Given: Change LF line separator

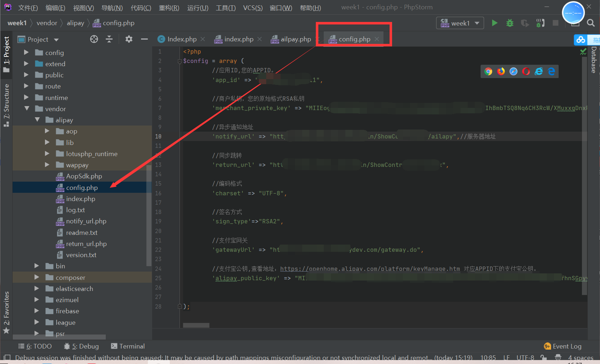Looking at the screenshot, I should click(x=506, y=358).
